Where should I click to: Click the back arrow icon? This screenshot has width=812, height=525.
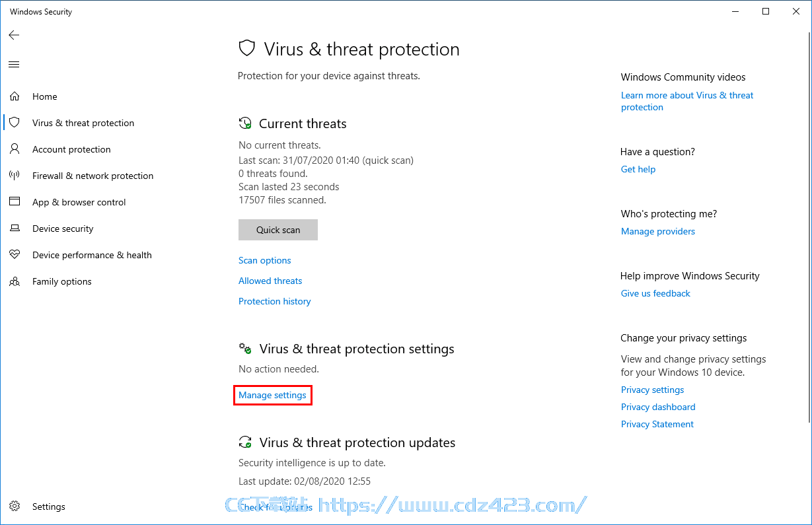[x=14, y=35]
